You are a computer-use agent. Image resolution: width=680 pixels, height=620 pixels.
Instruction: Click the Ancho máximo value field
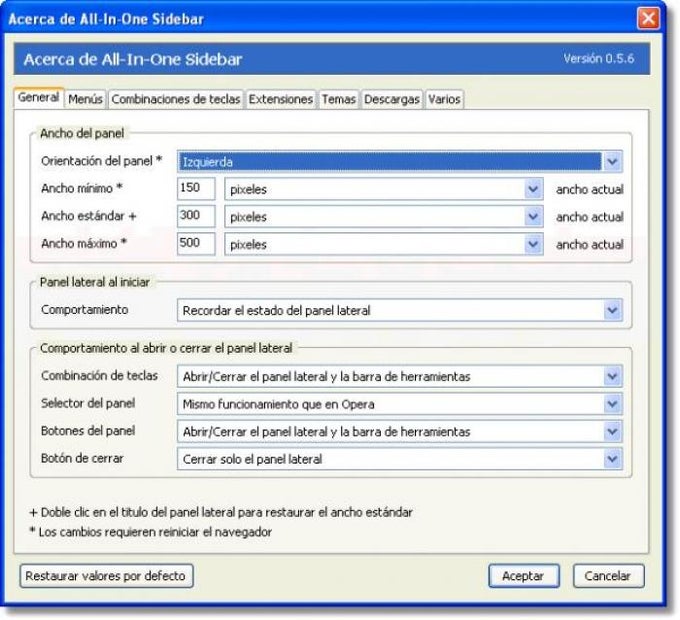click(x=196, y=244)
